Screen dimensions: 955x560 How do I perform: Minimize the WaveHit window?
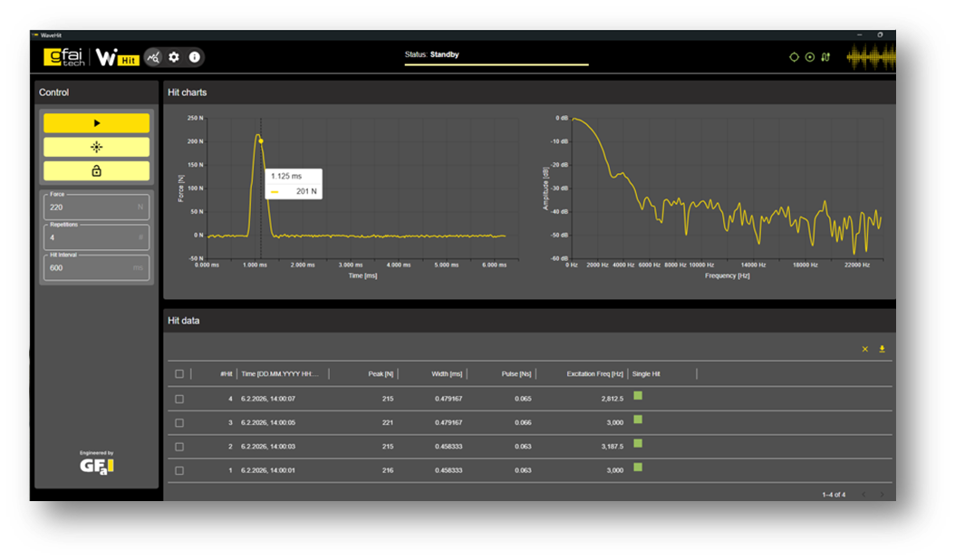pos(859,35)
